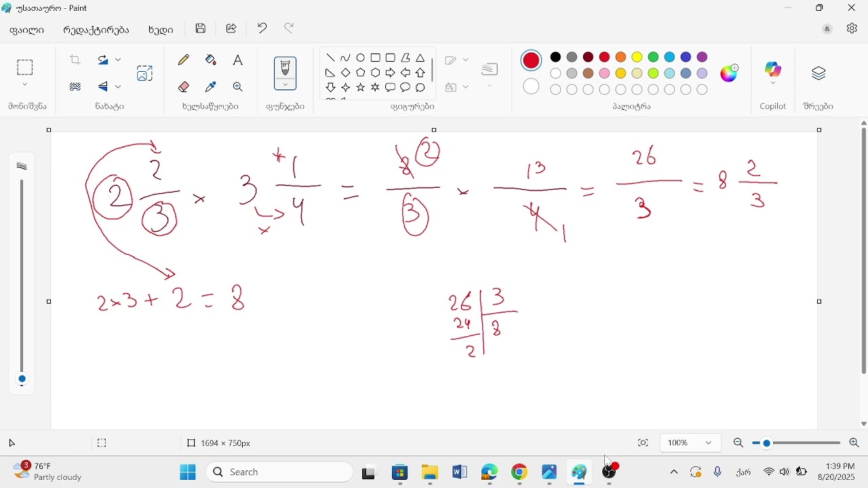Click the Crop tool icon

click(x=75, y=60)
